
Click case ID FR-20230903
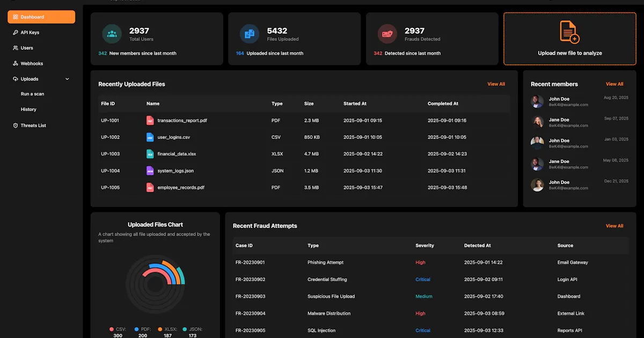coord(250,296)
